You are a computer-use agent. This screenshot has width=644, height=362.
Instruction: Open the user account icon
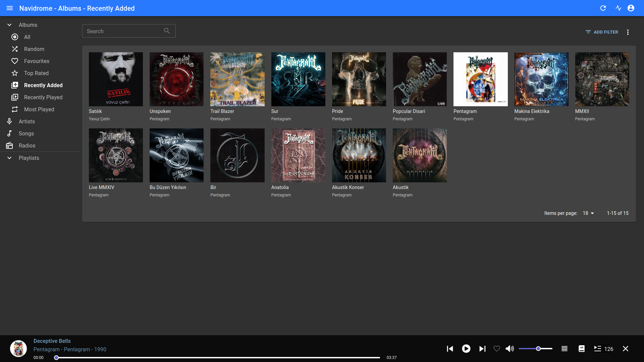click(x=631, y=8)
